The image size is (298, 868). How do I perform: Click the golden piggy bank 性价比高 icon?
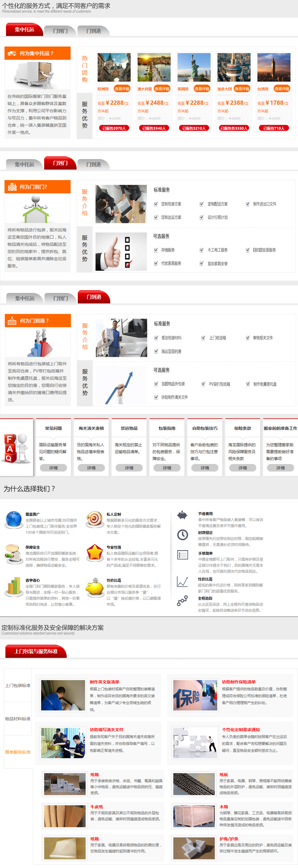[x=95, y=587]
